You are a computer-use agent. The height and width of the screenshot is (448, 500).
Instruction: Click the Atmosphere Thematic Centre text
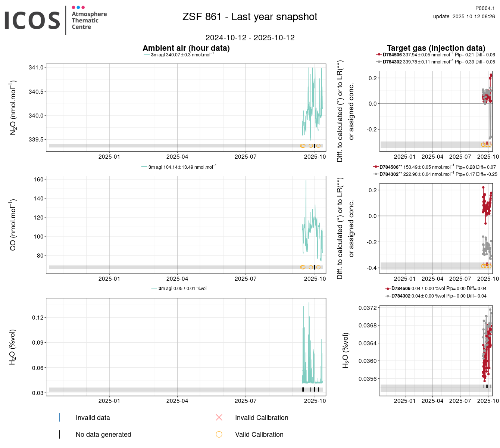(x=89, y=21)
